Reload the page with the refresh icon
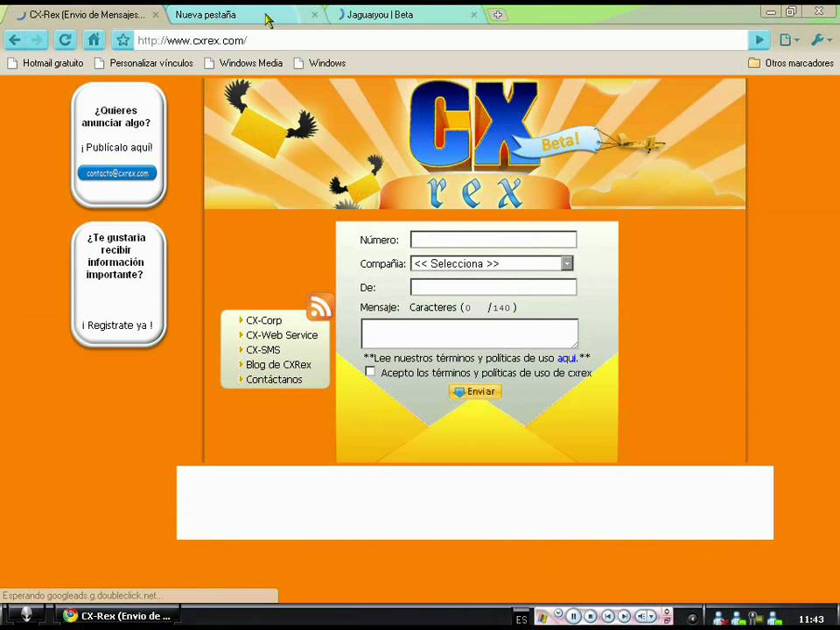This screenshot has width=840, height=630. point(65,39)
